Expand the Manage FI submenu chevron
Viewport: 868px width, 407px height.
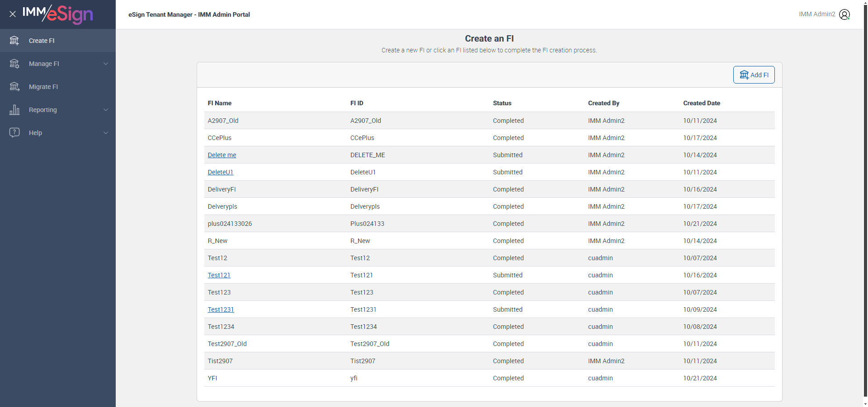tap(106, 64)
